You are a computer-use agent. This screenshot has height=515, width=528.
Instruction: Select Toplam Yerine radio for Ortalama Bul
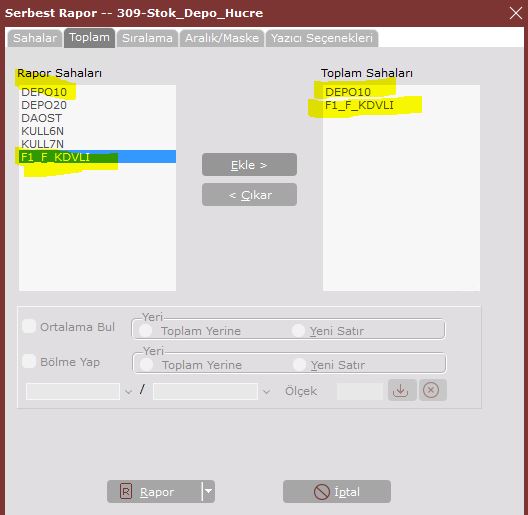pyautogui.click(x=146, y=330)
